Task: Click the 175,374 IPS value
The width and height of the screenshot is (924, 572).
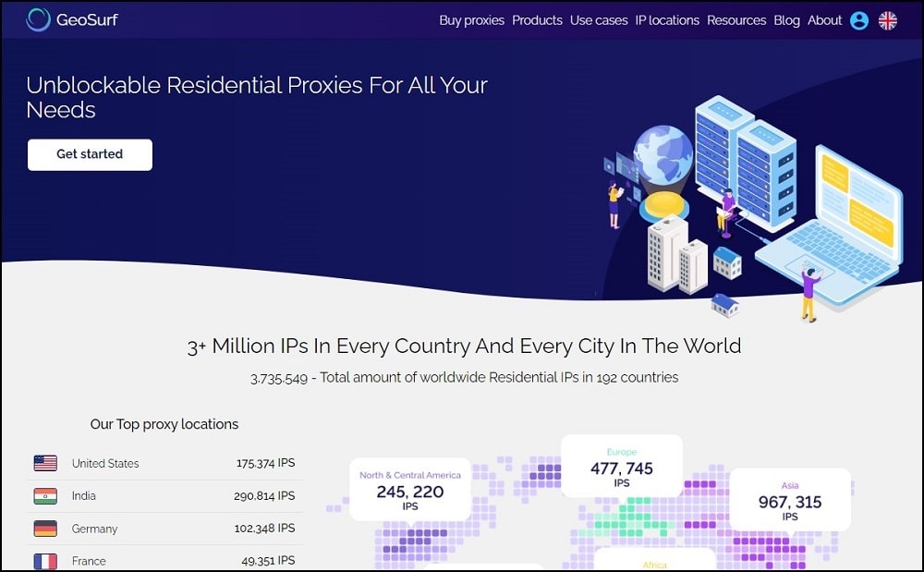Action: [x=265, y=464]
